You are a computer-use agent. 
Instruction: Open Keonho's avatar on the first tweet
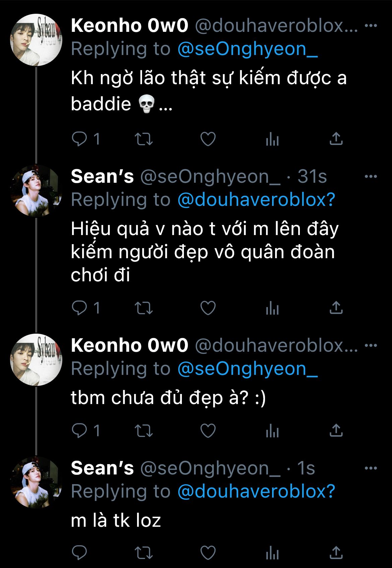click(x=36, y=40)
